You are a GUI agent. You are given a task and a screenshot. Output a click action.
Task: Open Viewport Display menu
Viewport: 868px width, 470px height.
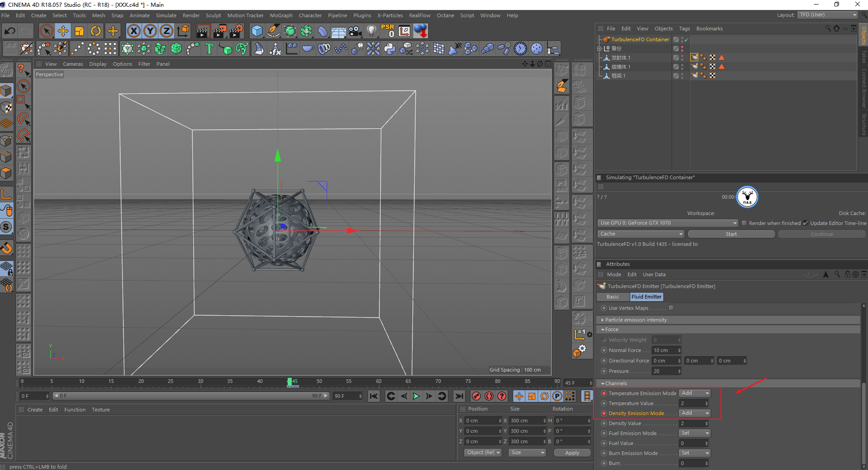(98, 64)
